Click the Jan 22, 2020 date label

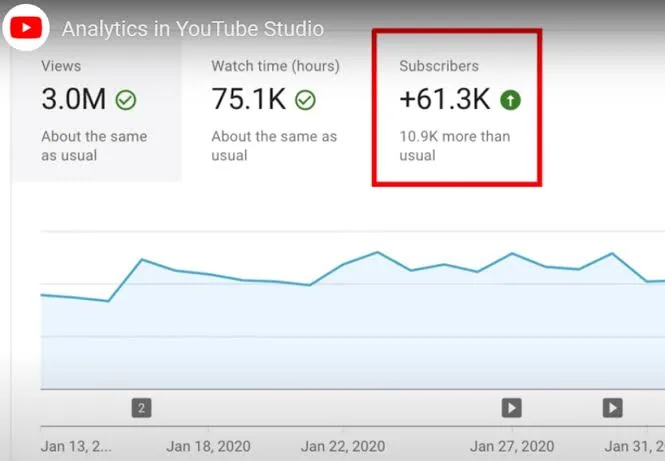pos(343,446)
